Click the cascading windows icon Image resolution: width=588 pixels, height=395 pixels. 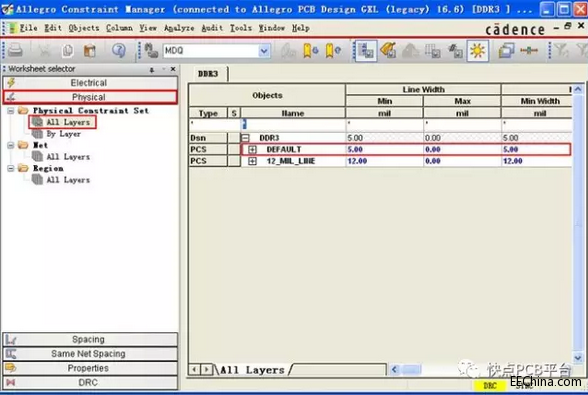point(506,51)
